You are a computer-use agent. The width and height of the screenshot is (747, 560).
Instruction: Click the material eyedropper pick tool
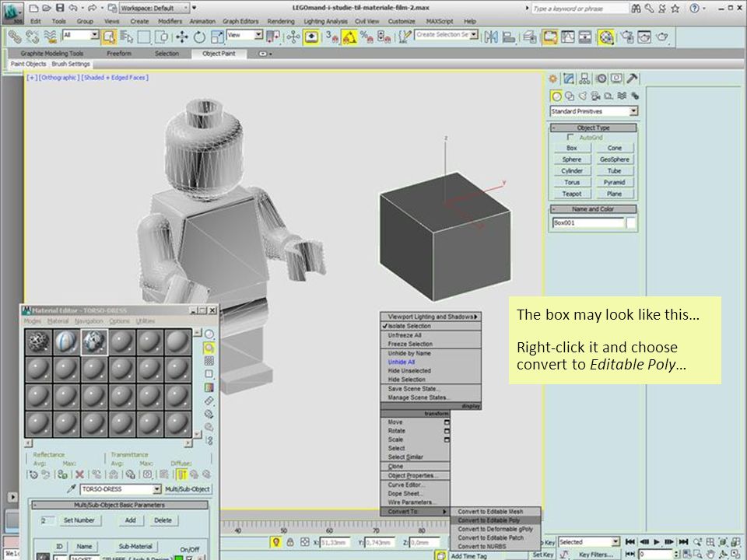pyautogui.click(x=72, y=489)
